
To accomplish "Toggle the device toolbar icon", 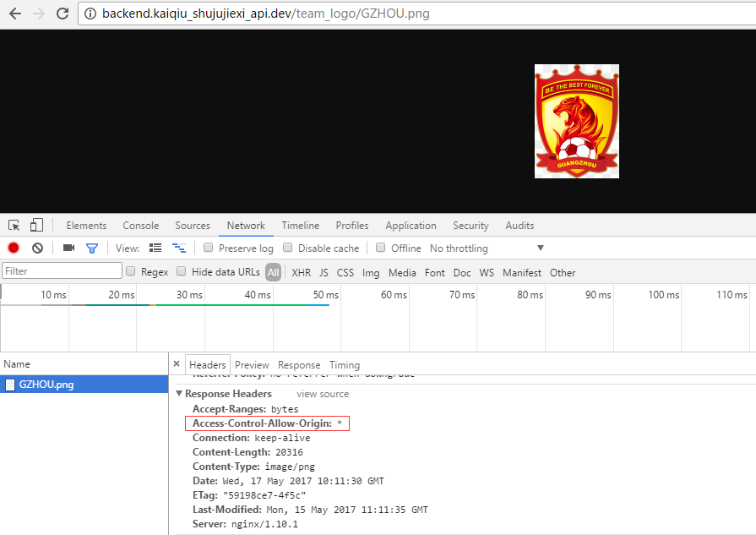I will (x=36, y=226).
